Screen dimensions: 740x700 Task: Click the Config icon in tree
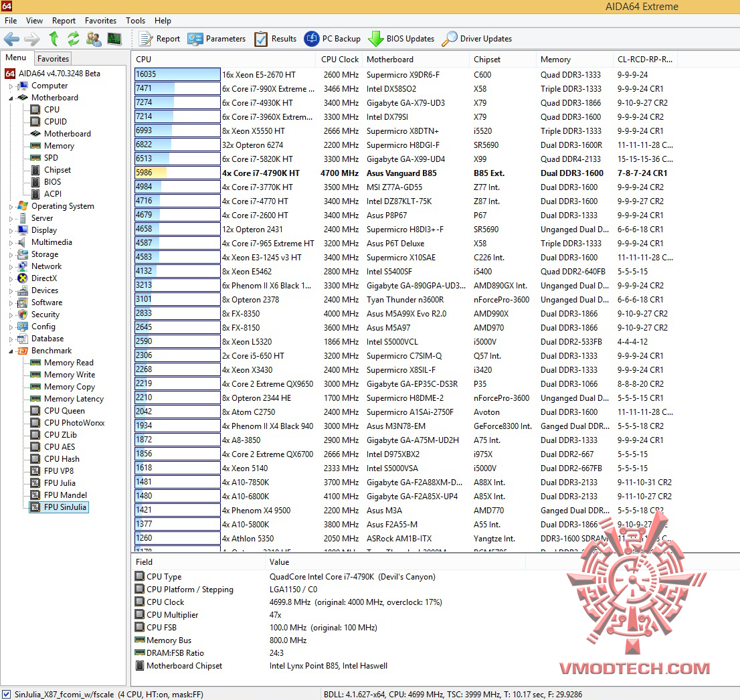click(22, 326)
